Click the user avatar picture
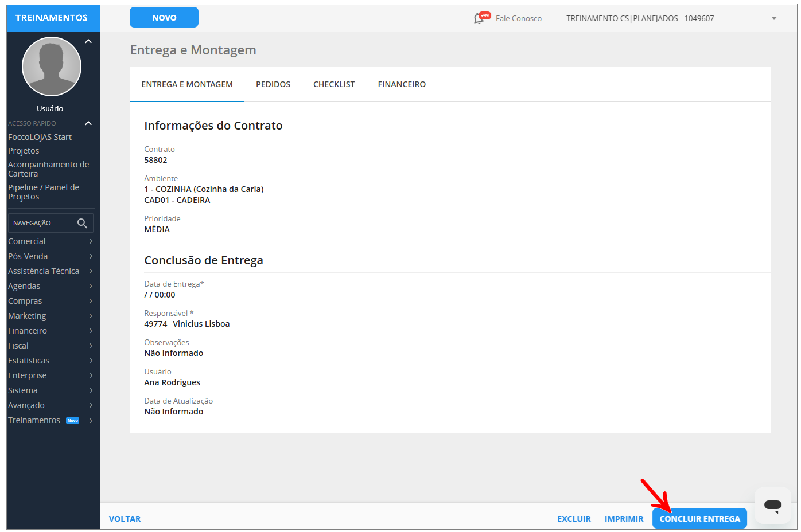Viewport: 801px width, 532px height. (52, 66)
